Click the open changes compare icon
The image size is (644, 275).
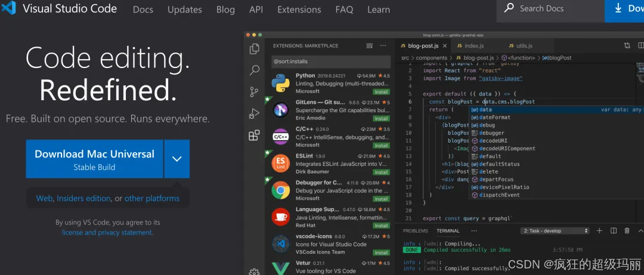click(x=627, y=45)
